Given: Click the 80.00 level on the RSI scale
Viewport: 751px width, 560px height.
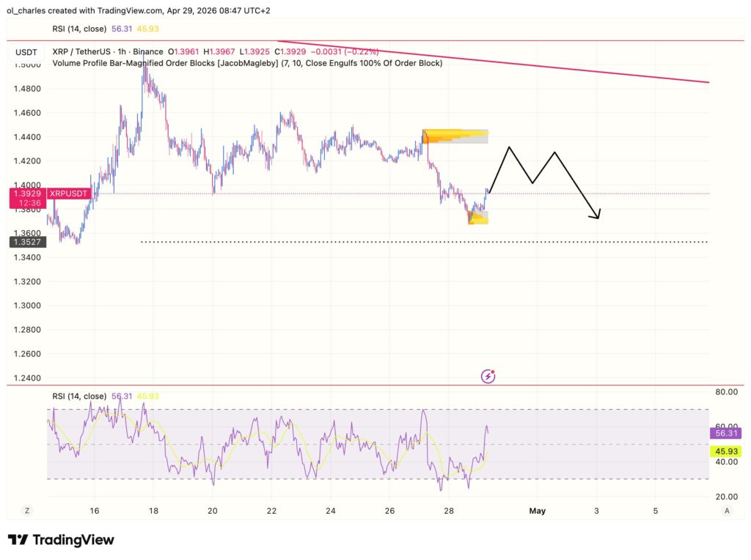Looking at the screenshot, I should (727, 391).
